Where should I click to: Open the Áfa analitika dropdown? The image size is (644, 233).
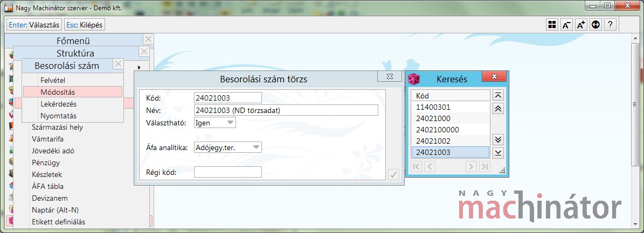point(257,147)
